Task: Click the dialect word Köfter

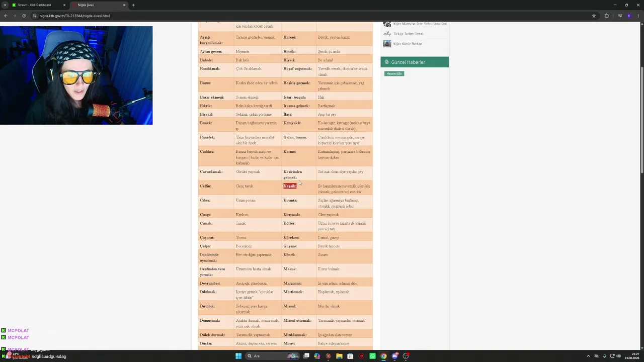Action: [x=289, y=223]
